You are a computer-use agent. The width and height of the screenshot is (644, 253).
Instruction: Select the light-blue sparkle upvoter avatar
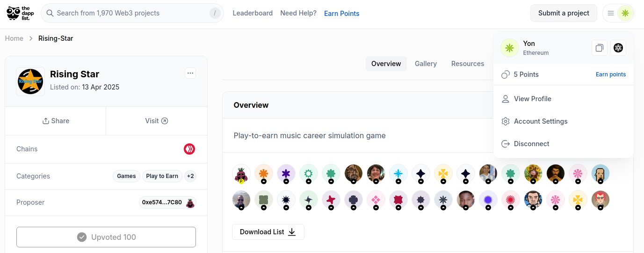398,174
